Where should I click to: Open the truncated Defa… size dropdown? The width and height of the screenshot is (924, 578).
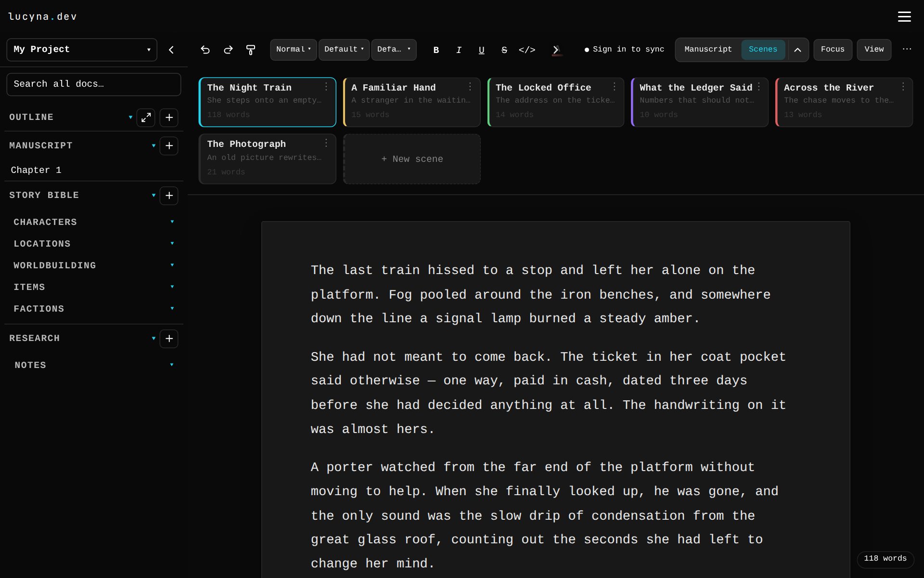[394, 50]
